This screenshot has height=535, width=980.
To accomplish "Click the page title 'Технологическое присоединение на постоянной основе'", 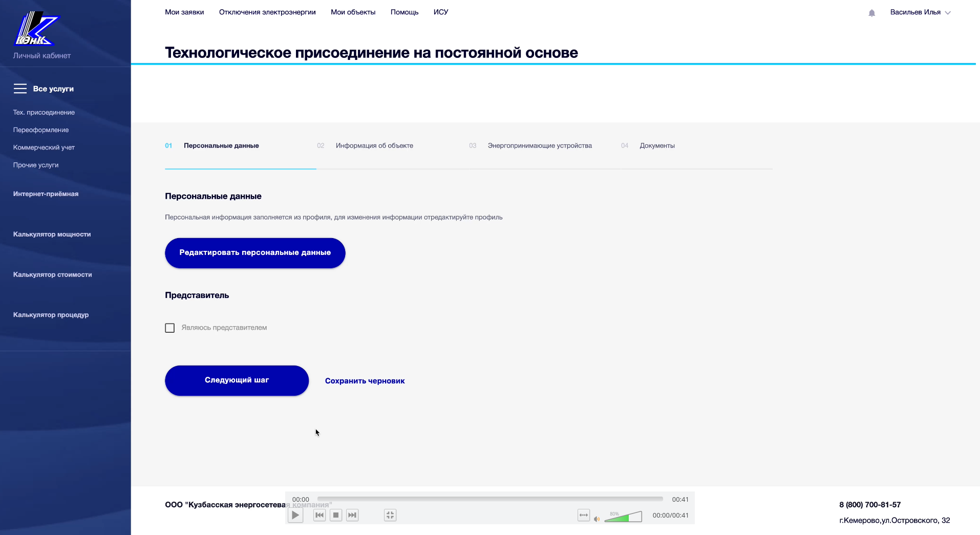I will [371, 53].
